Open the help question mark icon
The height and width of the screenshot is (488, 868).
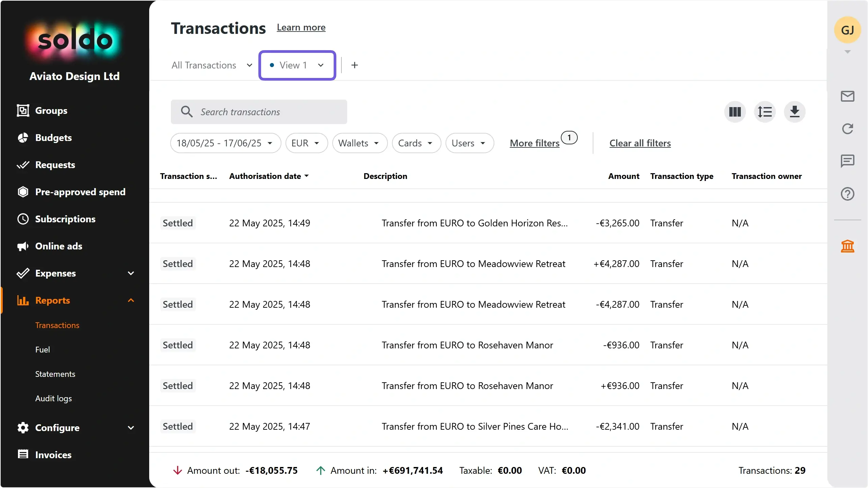click(x=847, y=194)
